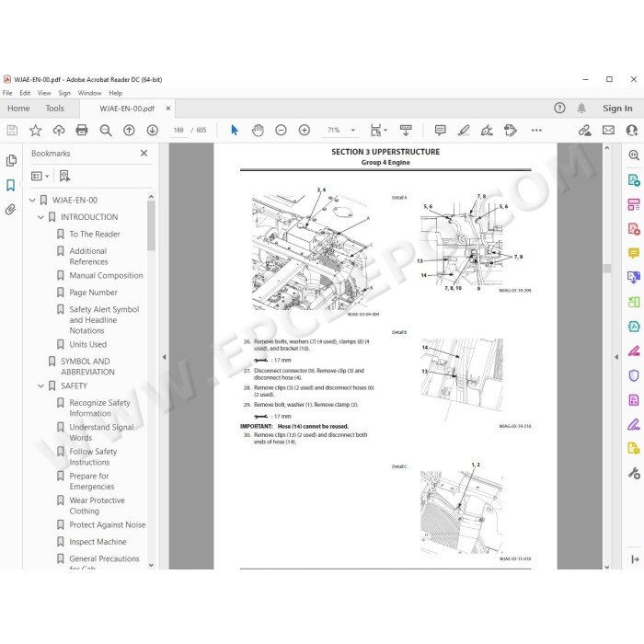The image size is (644, 644).
Task: Open the File menu
Action: [7, 93]
